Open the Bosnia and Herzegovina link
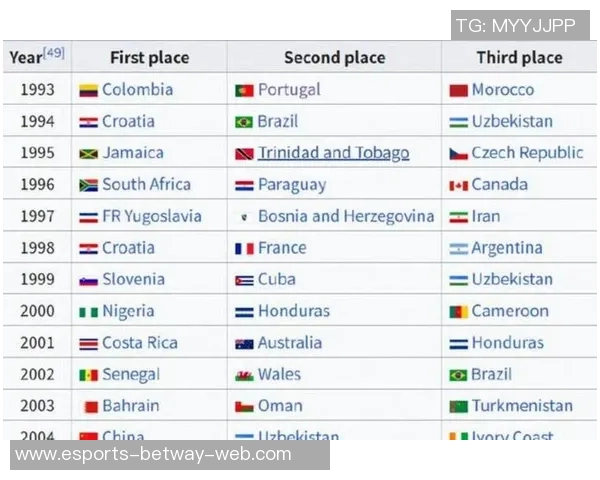600x480 pixels. [x=346, y=216]
